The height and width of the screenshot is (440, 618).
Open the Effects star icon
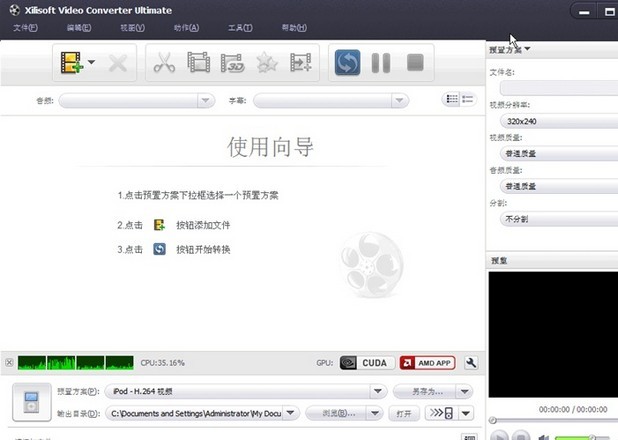tap(267, 63)
